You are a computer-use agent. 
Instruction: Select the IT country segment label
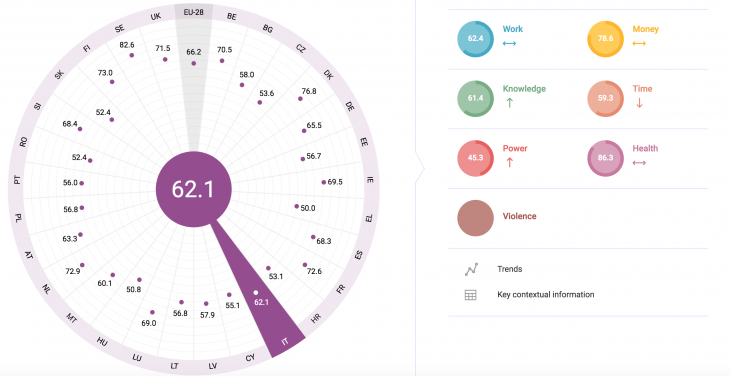(285, 342)
